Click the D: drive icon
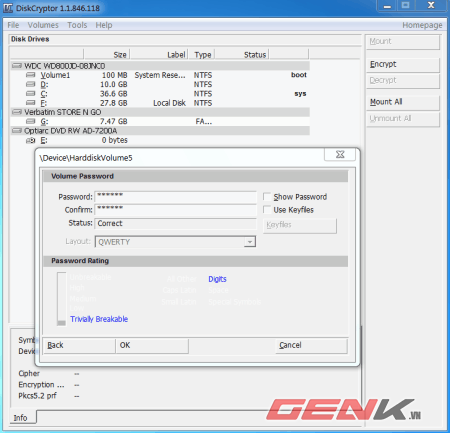450x433 pixels. 31,84
